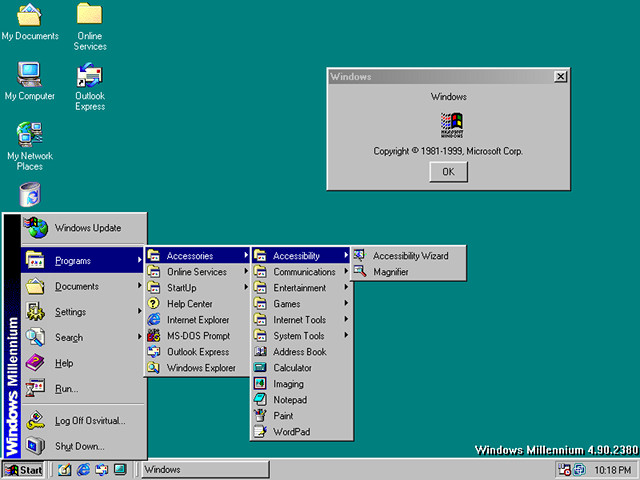Viewport: 640px width, 480px height.
Task: Click the Calculator icon
Action: [x=260, y=367]
